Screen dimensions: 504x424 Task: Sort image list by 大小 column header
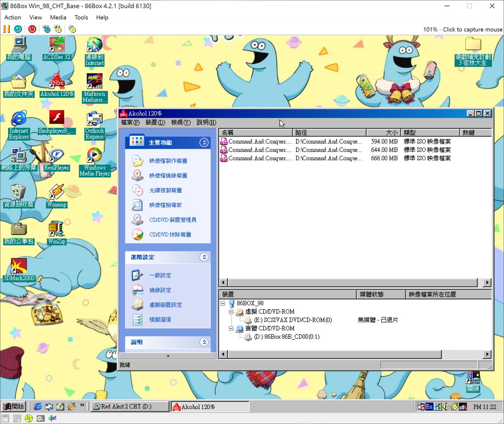pyautogui.click(x=383, y=133)
